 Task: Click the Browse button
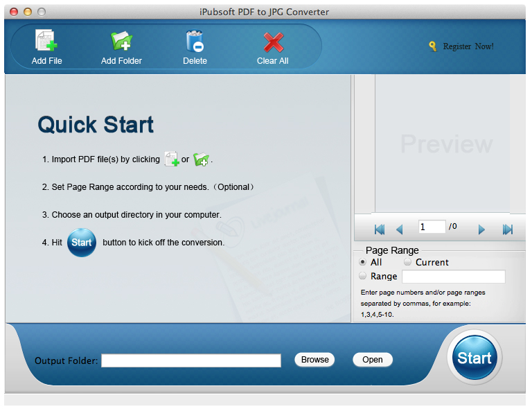point(314,360)
